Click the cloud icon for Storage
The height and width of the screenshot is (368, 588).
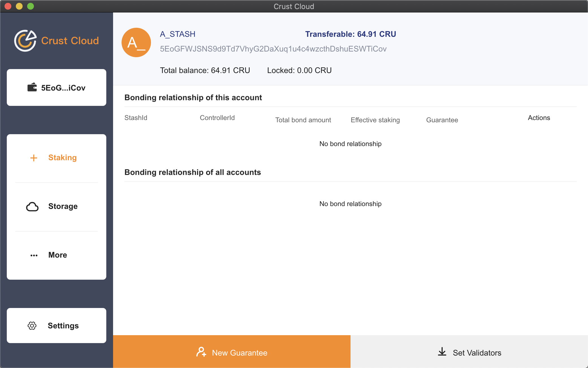(x=32, y=207)
